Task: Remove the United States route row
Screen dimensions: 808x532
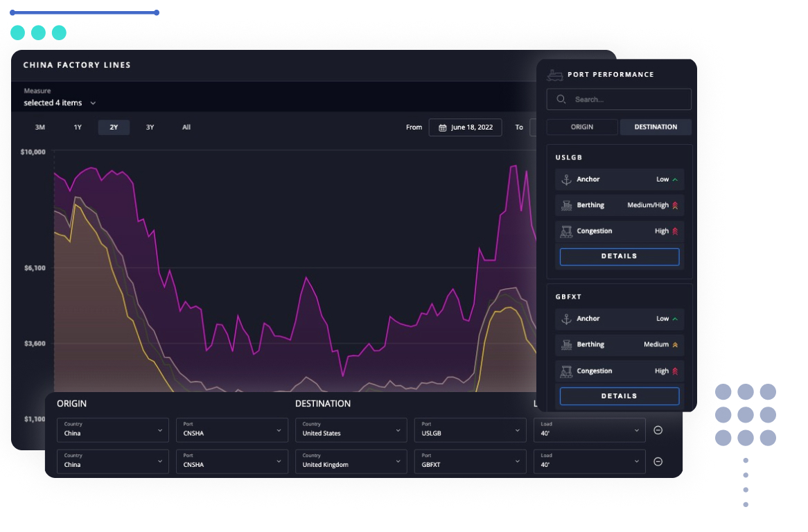Action: tap(658, 430)
